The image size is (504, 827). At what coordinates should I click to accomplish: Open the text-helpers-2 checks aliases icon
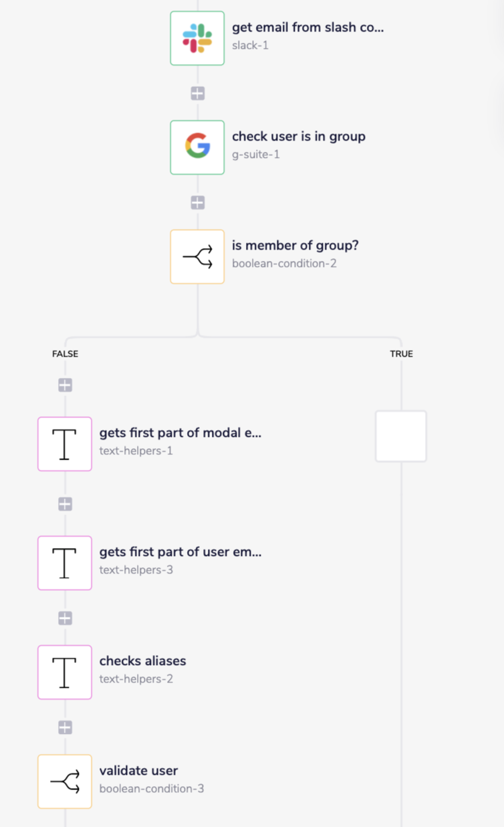[x=65, y=672]
